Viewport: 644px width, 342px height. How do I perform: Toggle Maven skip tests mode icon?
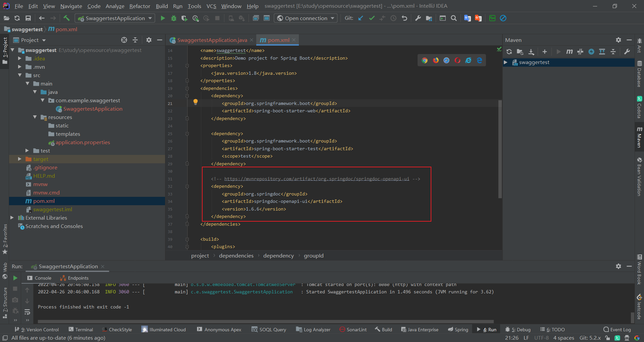point(591,52)
